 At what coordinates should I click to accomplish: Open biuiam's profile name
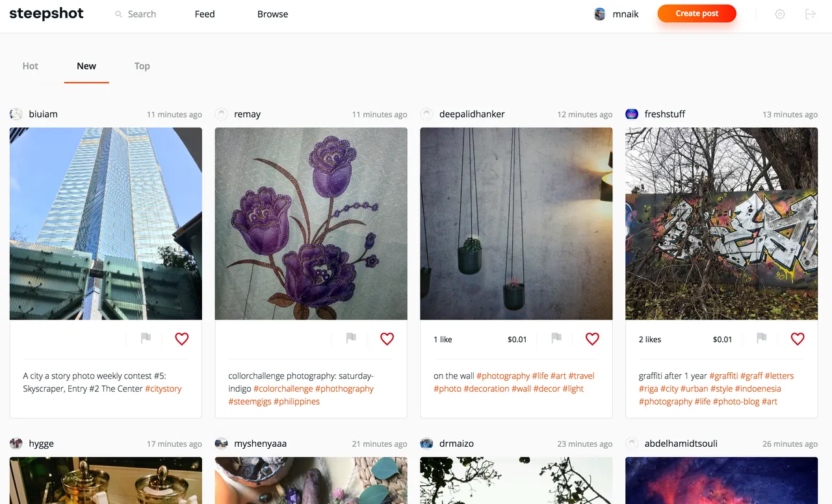[x=43, y=114]
